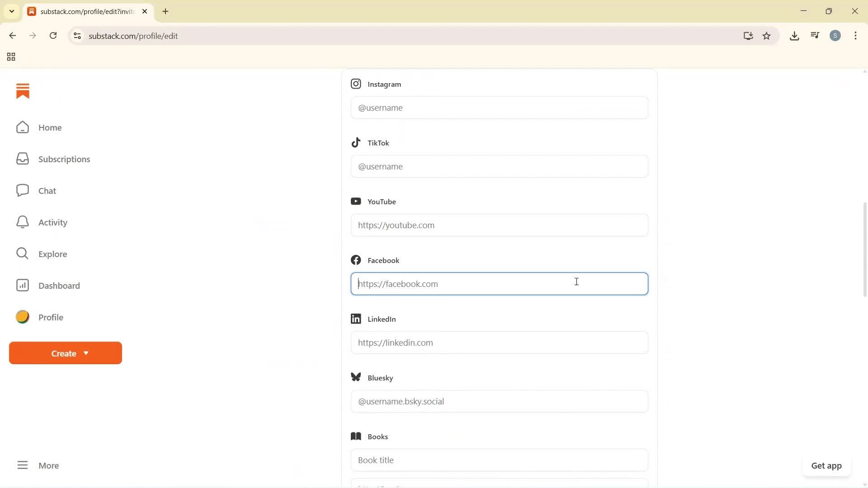868x488 pixels.
Task: Open the Dashboard section
Action: [59, 286]
